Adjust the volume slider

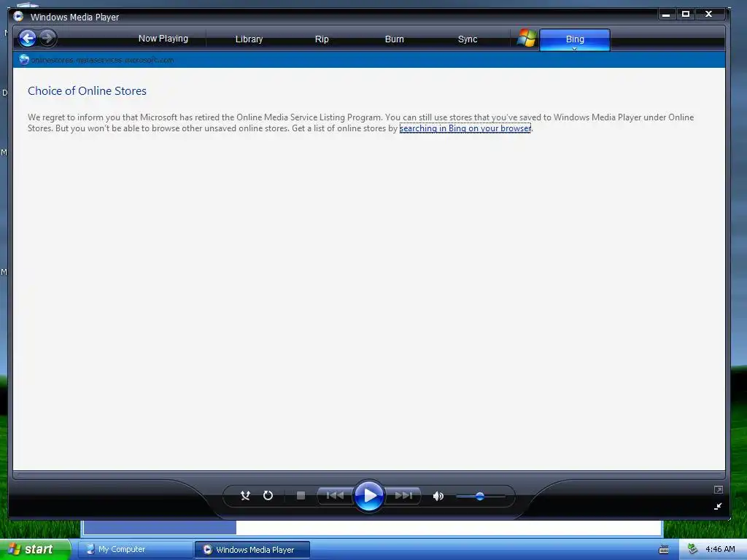point(480,496)
